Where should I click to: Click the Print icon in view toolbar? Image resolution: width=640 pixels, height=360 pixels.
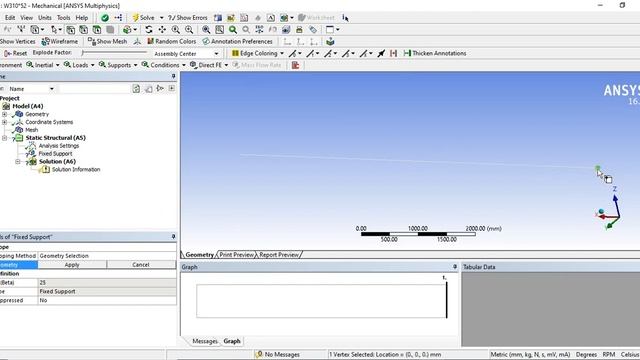click(x=299, y=30)
